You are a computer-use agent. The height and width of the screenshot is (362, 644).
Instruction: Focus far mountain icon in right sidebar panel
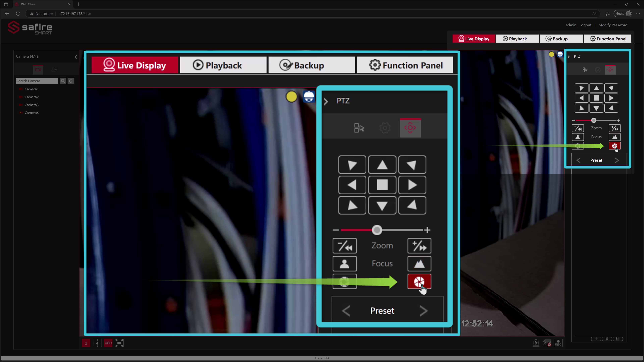point(614,137)
